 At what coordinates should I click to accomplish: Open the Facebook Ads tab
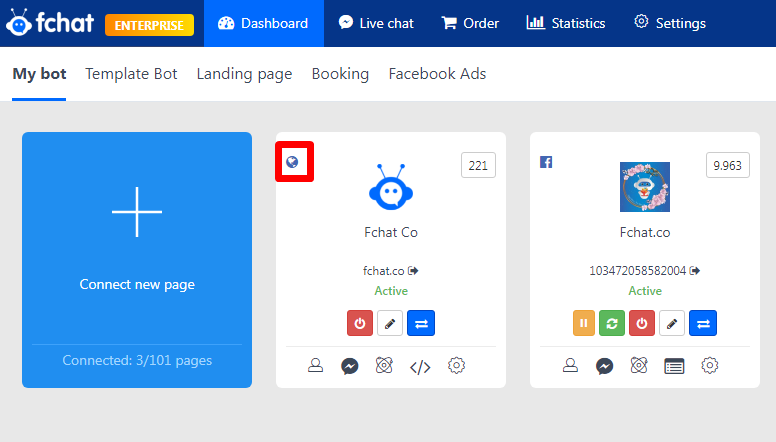[437, 74]
